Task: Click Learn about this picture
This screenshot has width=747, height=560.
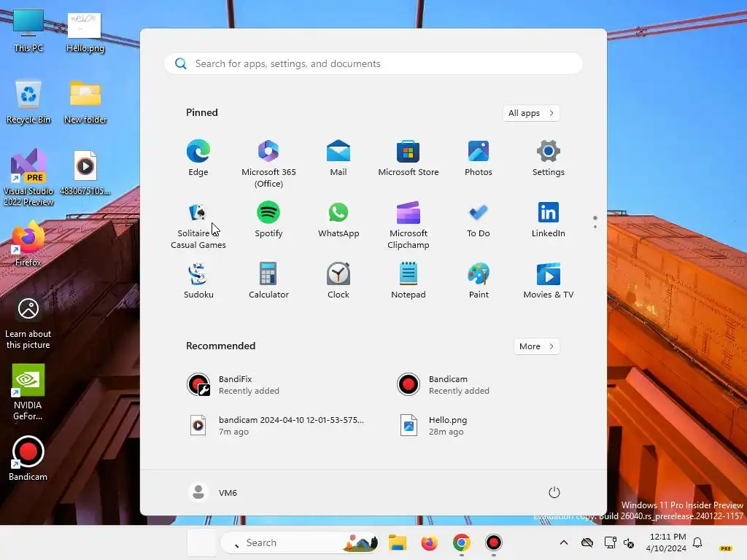Action: (x=28, y=323)
